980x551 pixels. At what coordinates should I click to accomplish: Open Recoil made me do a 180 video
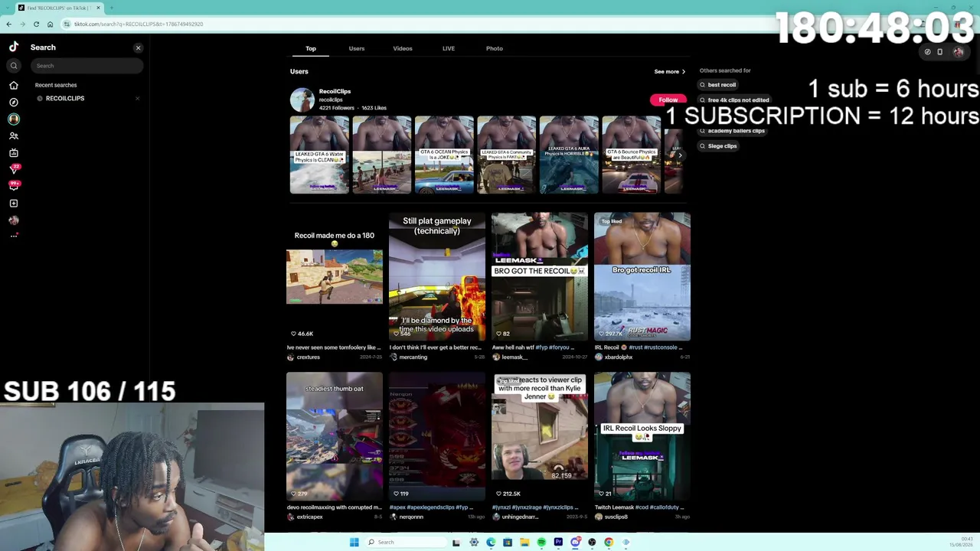click(335, 276)
